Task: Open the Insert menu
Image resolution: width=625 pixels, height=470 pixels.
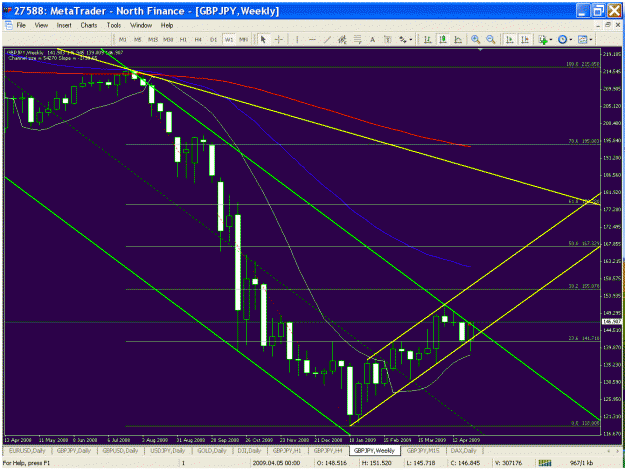Action: (64, 25)
